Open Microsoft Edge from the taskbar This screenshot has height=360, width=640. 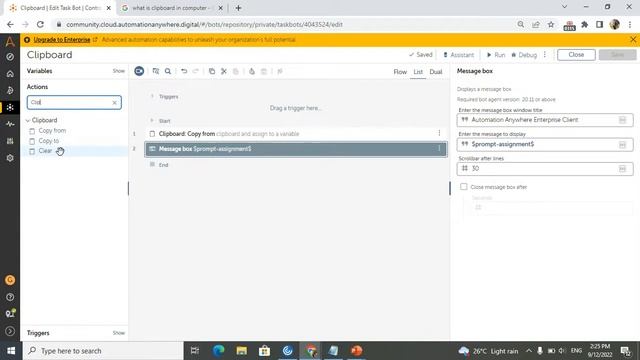tap(219, 351)
